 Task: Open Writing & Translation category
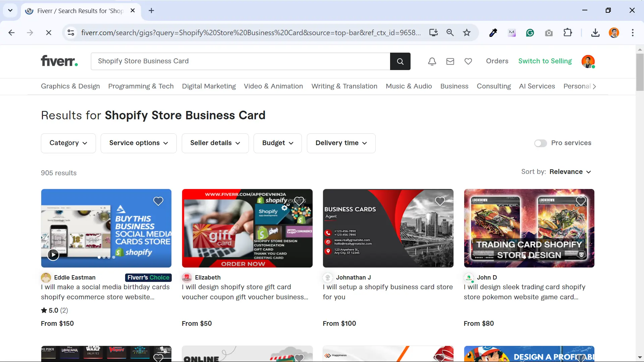point(344,86)
